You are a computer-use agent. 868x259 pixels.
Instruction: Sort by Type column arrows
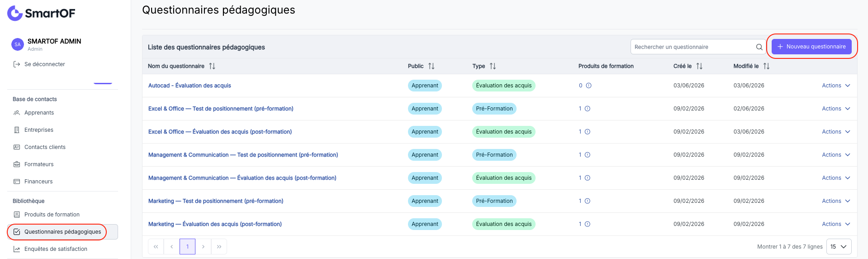pyautogui.click(x=493, y=66)
